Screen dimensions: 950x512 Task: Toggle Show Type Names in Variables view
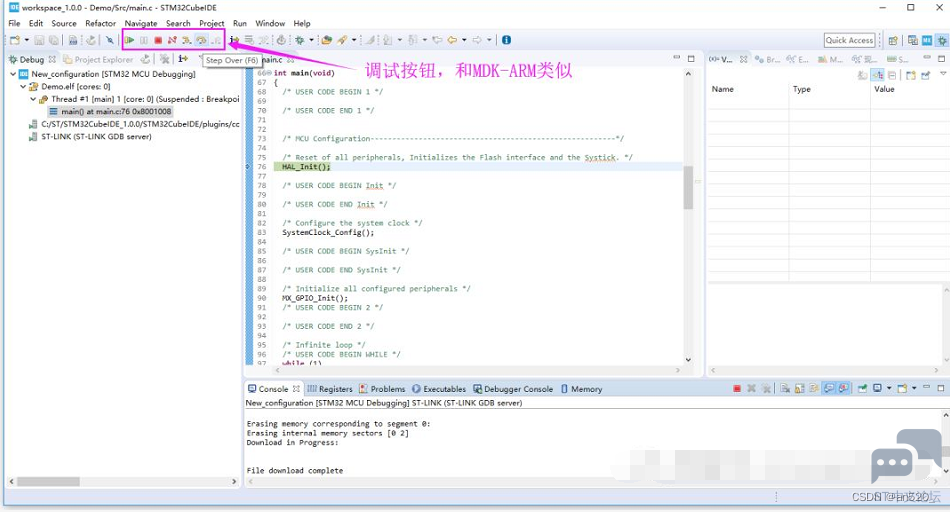[863, 75]
